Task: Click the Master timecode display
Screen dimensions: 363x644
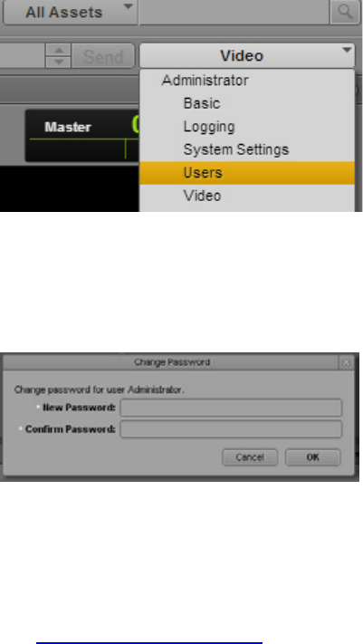Action: pyautogui.click(x=82, y=135)
